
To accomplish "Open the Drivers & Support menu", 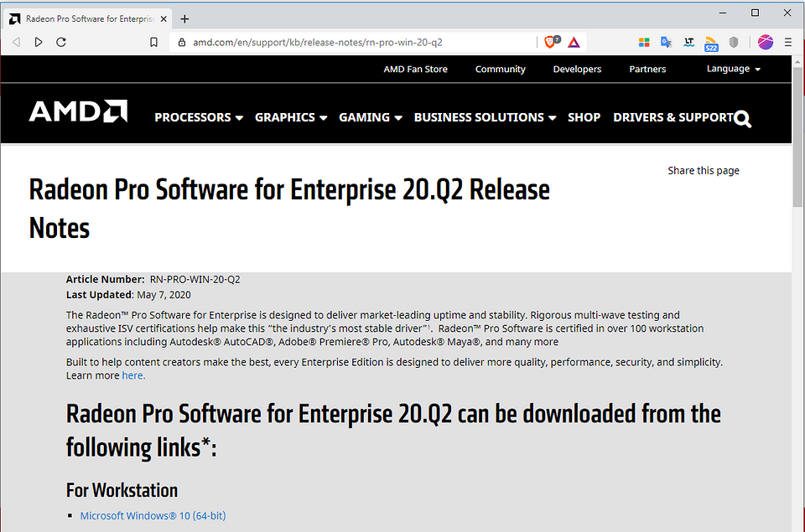I will (673, 118).
